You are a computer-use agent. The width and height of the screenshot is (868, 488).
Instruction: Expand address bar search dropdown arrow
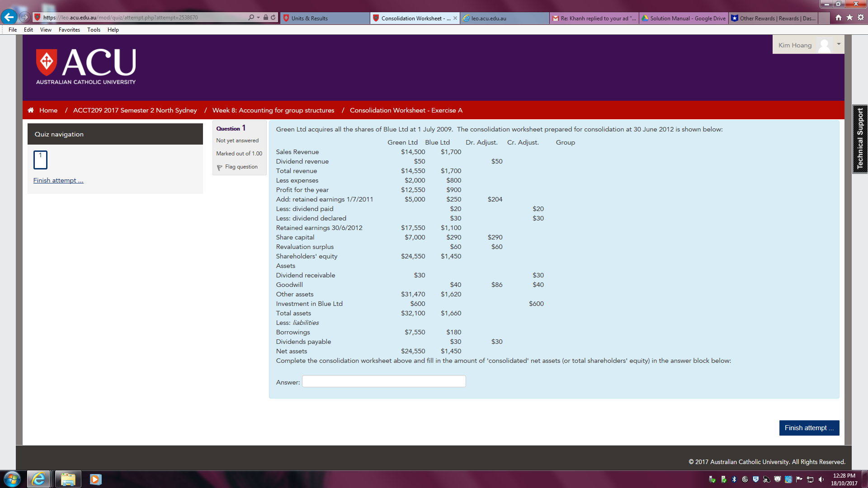(258, 18)
